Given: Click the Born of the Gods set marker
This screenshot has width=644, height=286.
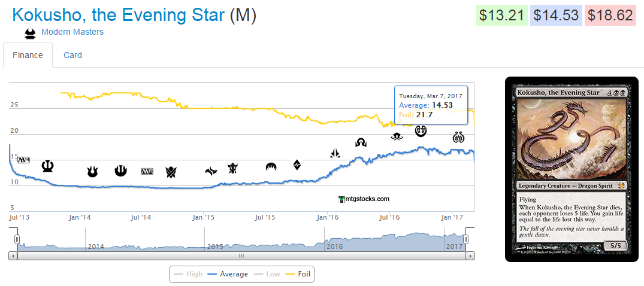Looking at the screenshot, I should [92, 172].
